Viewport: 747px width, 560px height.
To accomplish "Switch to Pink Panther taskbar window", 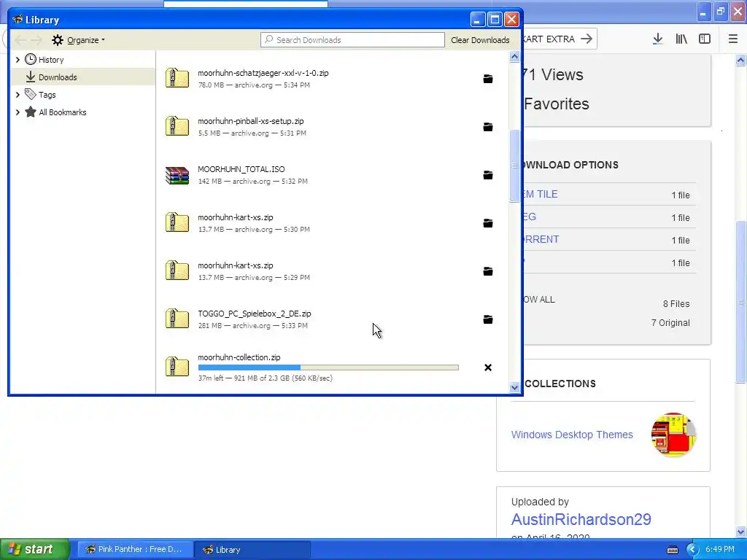I will pos(135,549).
